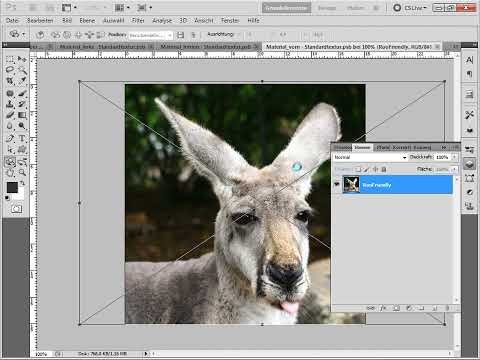Click the RooFriendly layer thumbnail
The height and width of the screenshot is (360, 480).
(x=351, y=185)
